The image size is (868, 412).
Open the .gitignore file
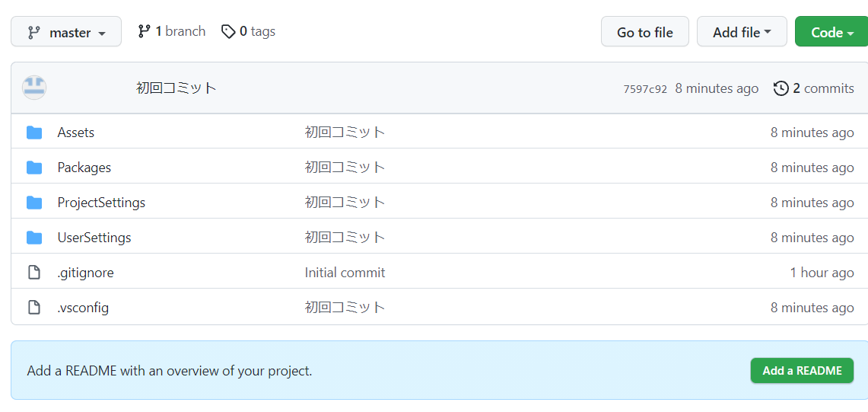click(85, 273)
